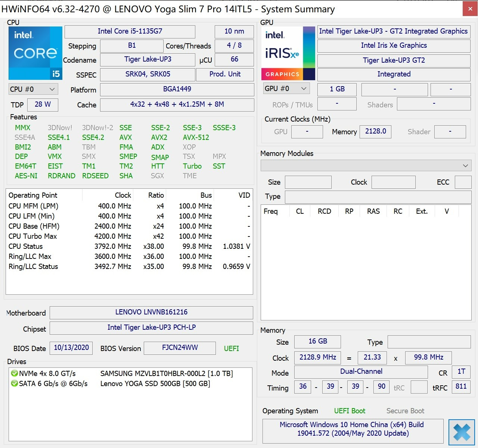Click the VMX feature label
Viewport: 478px width, 448px height.
coord(55,157)
